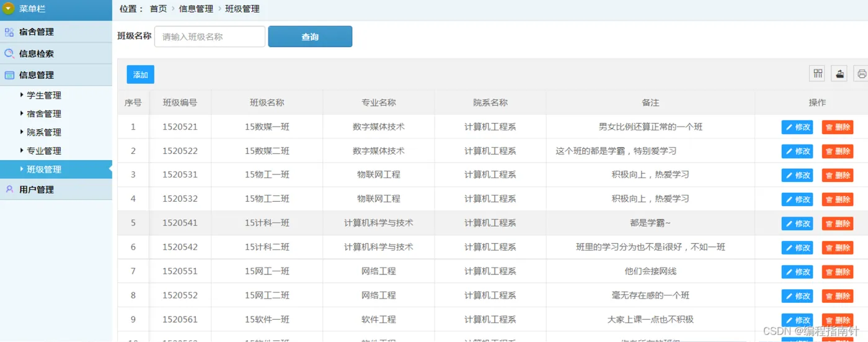868x342 pixels.
Task: Click 修改 for 15网工二班
Action: point(797,297)
